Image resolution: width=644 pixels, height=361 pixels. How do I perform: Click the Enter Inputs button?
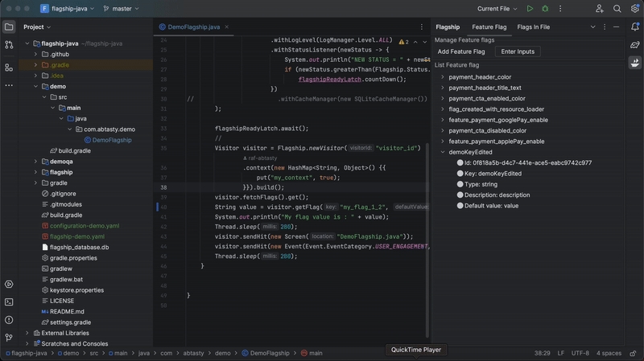pyautogui.click(x=518, y=51)
